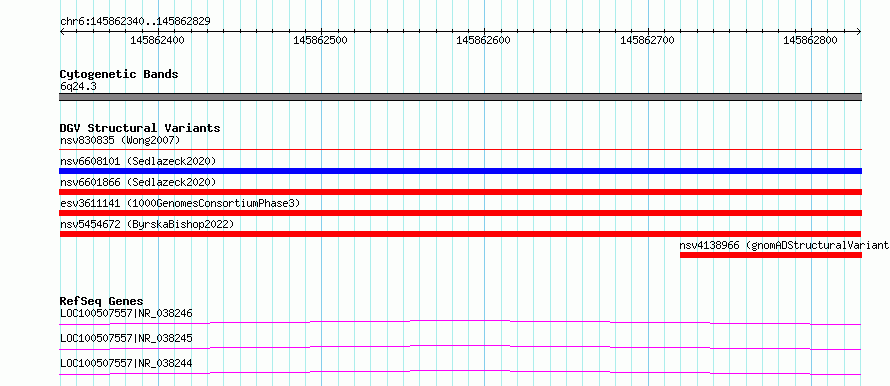
Task: Click ruler position 145862800
Action: coord(810,40)
